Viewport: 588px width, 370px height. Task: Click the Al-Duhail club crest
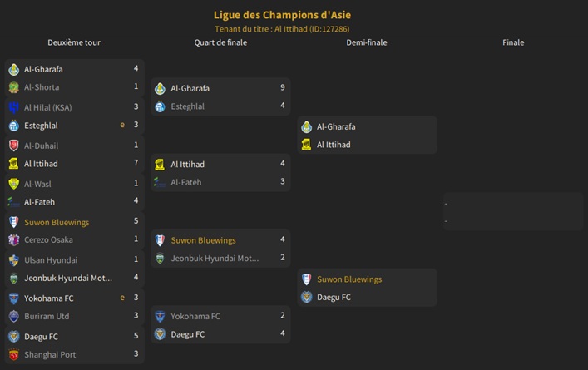point(13,146)
